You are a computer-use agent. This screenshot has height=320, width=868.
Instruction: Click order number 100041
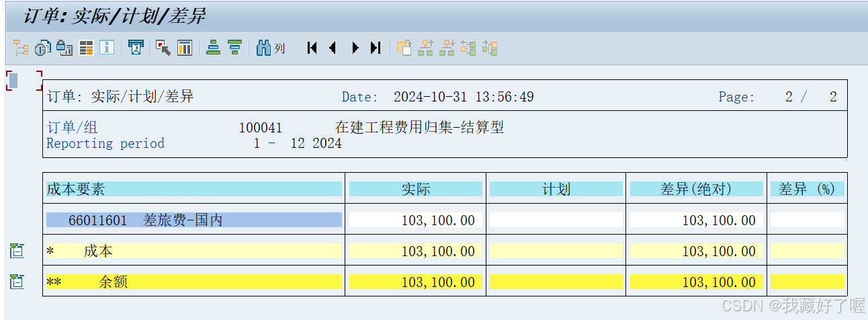[x=261, y=128]
